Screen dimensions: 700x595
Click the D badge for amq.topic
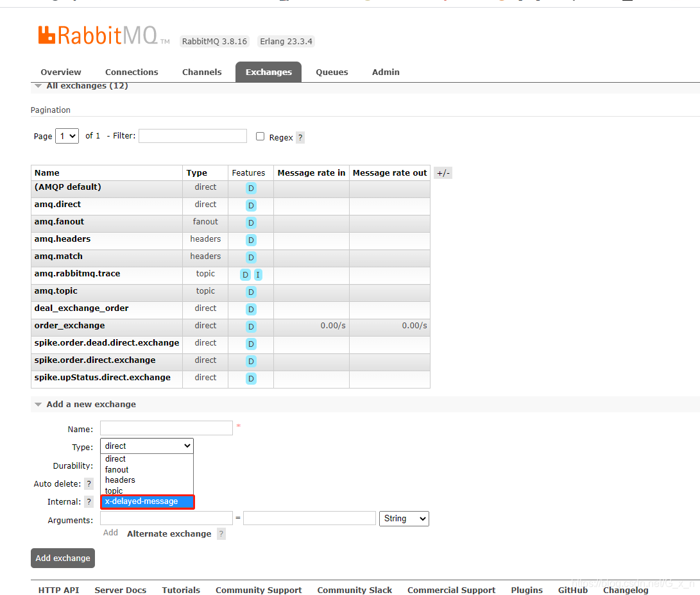[251, 292]
